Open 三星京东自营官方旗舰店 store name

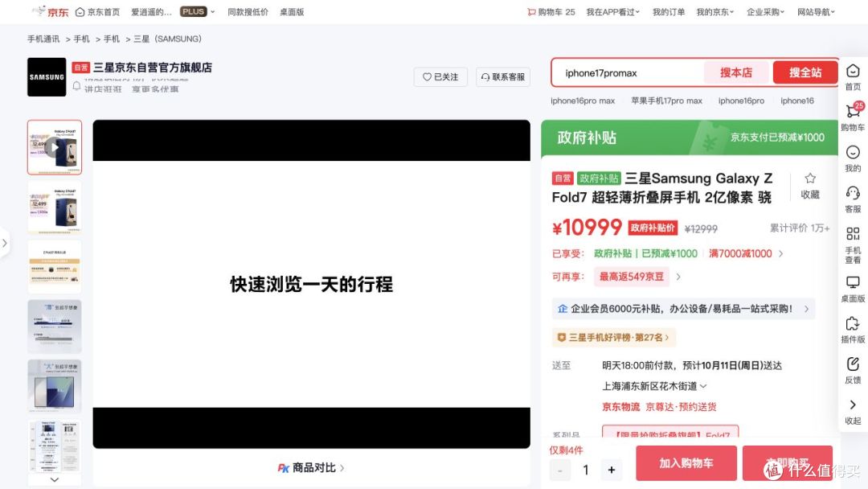coord(152,68)
